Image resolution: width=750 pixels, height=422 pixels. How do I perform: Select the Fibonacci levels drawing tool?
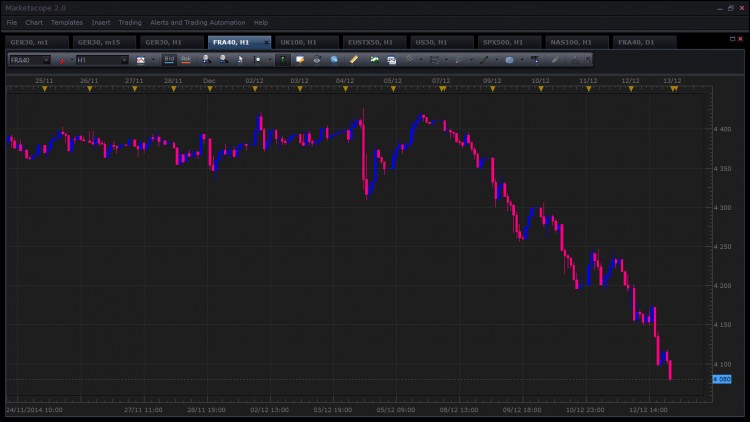435,60
